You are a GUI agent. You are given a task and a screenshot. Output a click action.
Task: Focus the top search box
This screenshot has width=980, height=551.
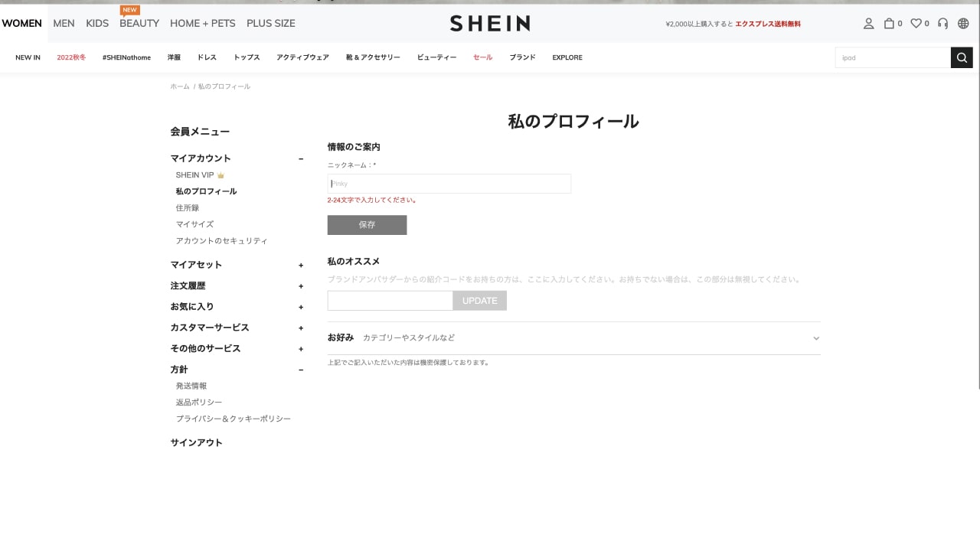tap(893, 57)
